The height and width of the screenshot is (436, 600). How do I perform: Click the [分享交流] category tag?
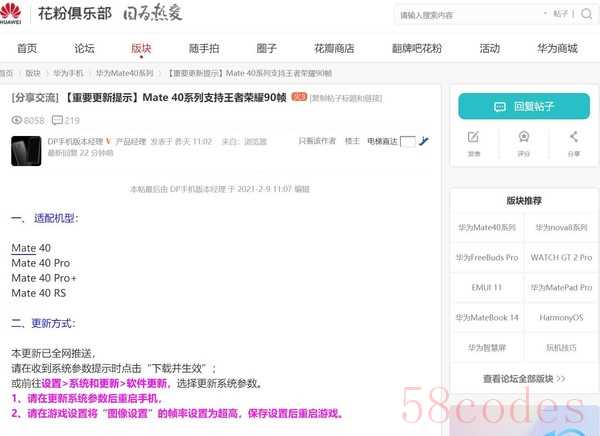click(35, 98)
